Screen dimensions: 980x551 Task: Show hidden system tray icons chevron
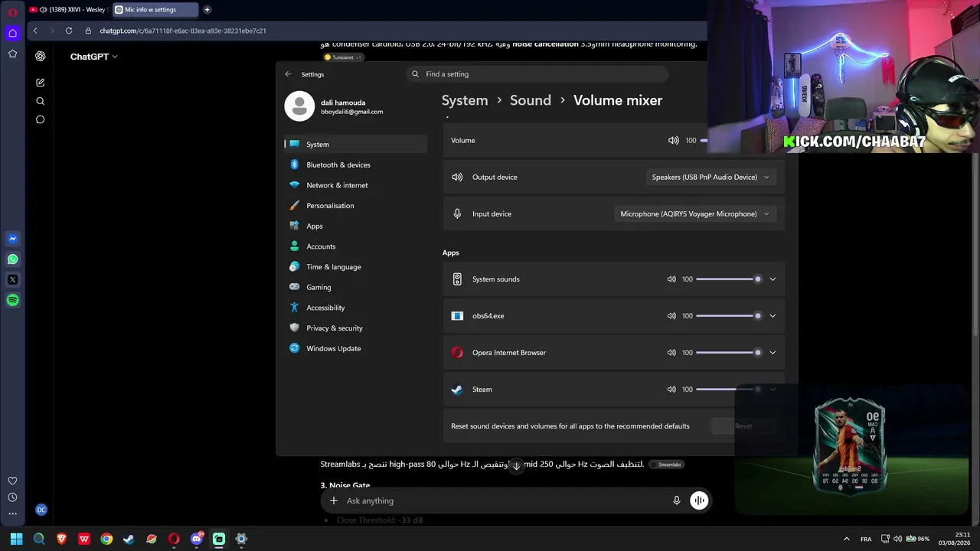[846, 539]
